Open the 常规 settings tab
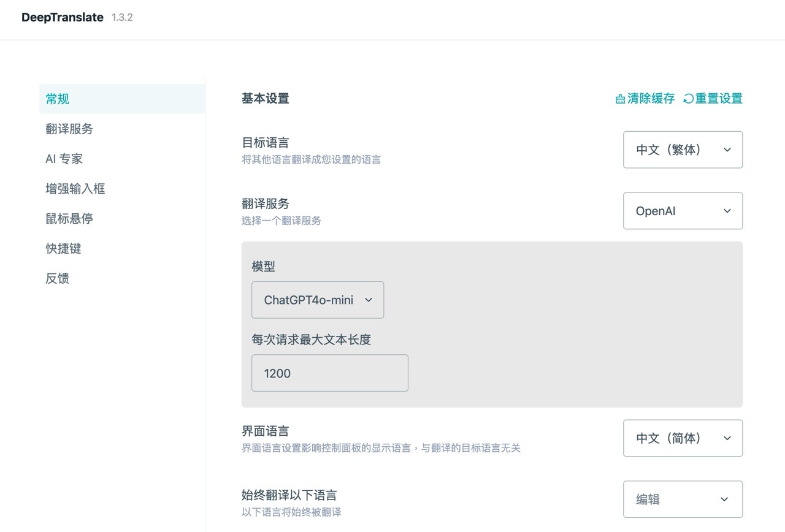The image size is (785, 532). click(122, 99)
